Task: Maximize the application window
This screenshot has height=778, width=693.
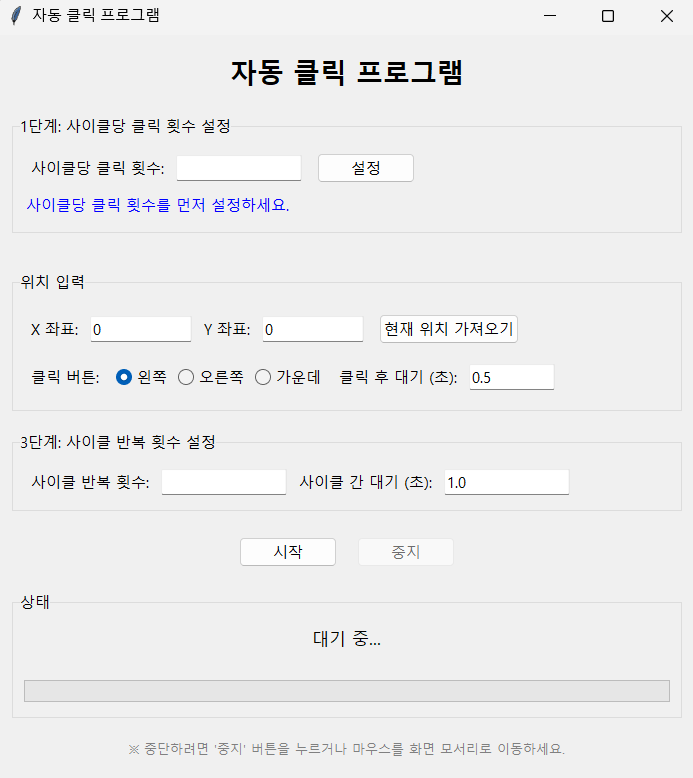Action: pyautogui.click(x=607, y=16)
